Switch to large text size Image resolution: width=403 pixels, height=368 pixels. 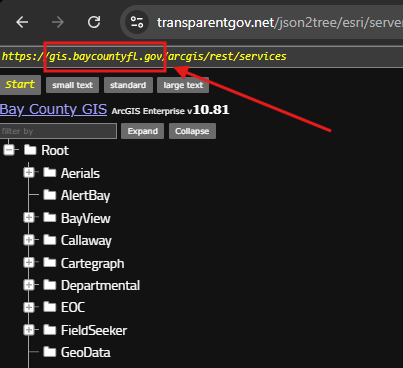coord(183,85)
